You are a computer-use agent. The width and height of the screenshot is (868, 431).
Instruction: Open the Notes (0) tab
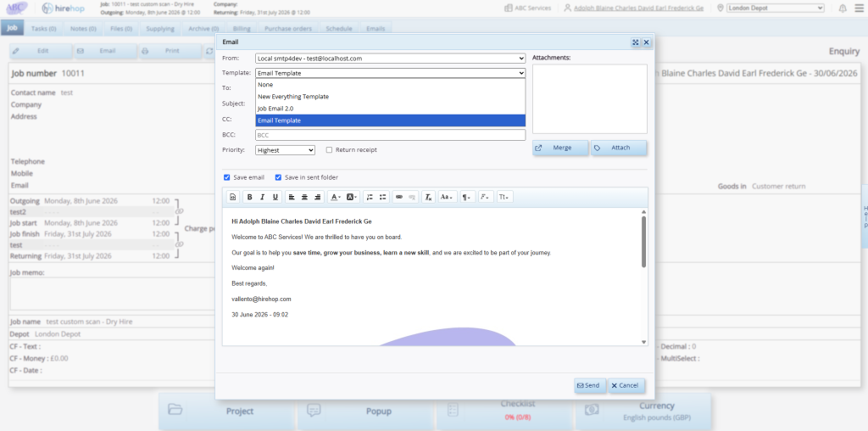83,28
